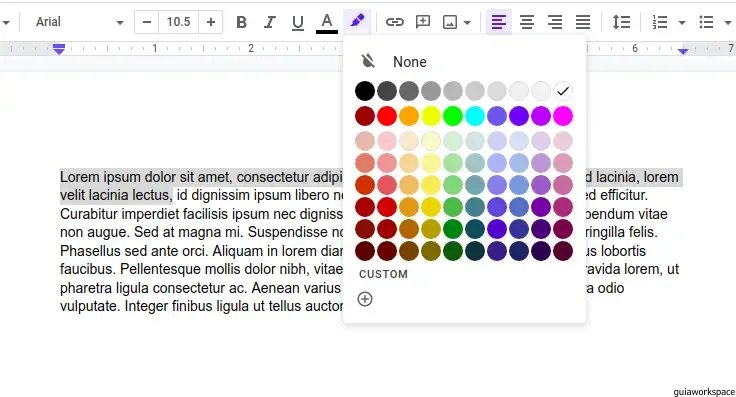Insert an image

(450, 22)
